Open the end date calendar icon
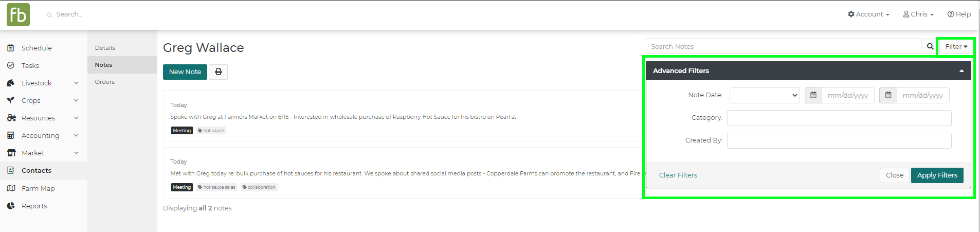The height and width of the screenshot is (232, 980). (x=888, y=95)
